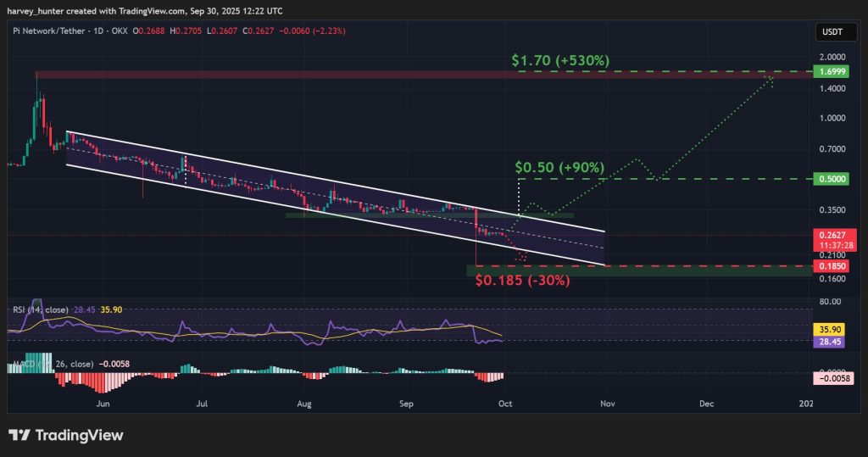This screenshot has width=868, height=457.
Task: Click the TradingView logo icon
Action: pos(20,435)
